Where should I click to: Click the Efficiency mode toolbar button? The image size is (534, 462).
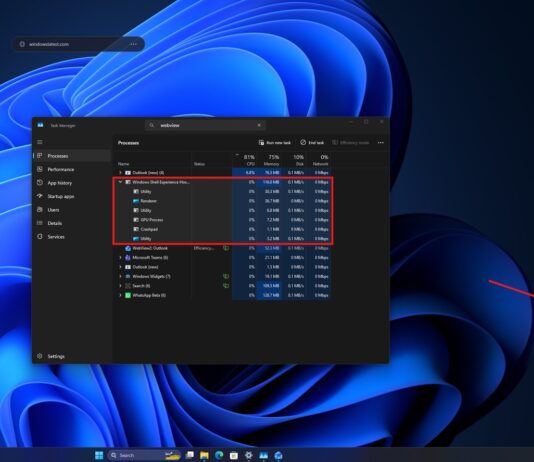pyautogui.click(x=351, y=143)
